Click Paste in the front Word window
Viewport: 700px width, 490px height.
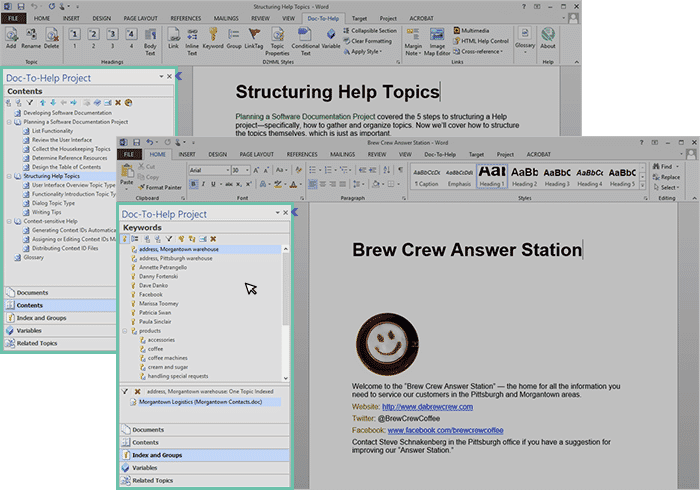[127, 175]
